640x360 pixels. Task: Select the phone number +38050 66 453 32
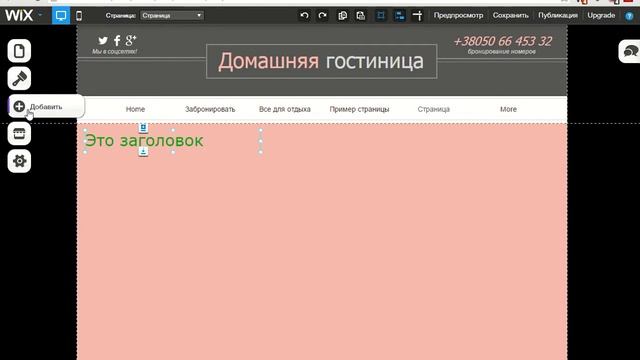click(x=502, y=41)
